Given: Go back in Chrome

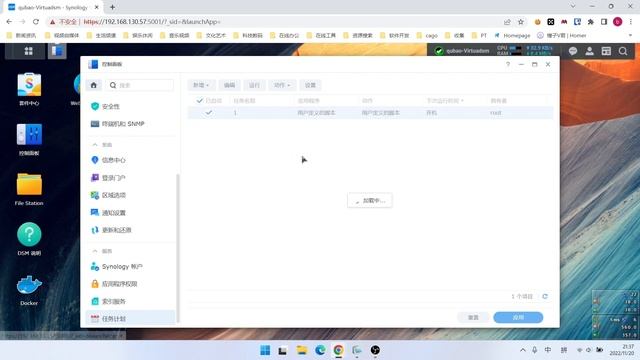Looking at the screenshot, I should tap(9, 22).
